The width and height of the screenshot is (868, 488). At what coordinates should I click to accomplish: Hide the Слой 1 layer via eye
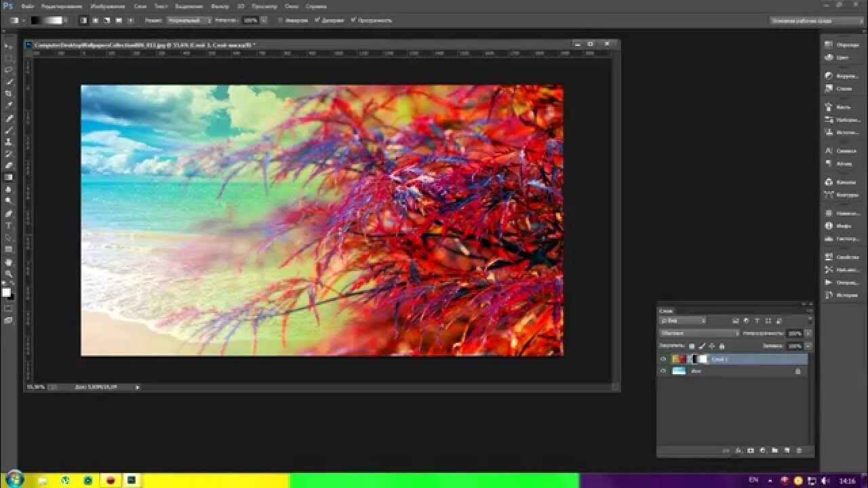pyautogui.click(x=663, y=359)
